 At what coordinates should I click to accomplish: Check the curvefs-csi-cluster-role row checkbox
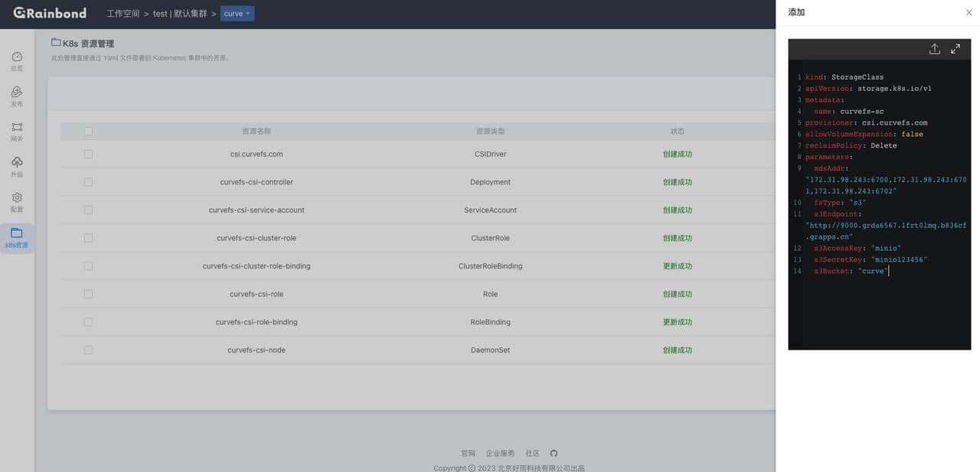coord(88,238)
